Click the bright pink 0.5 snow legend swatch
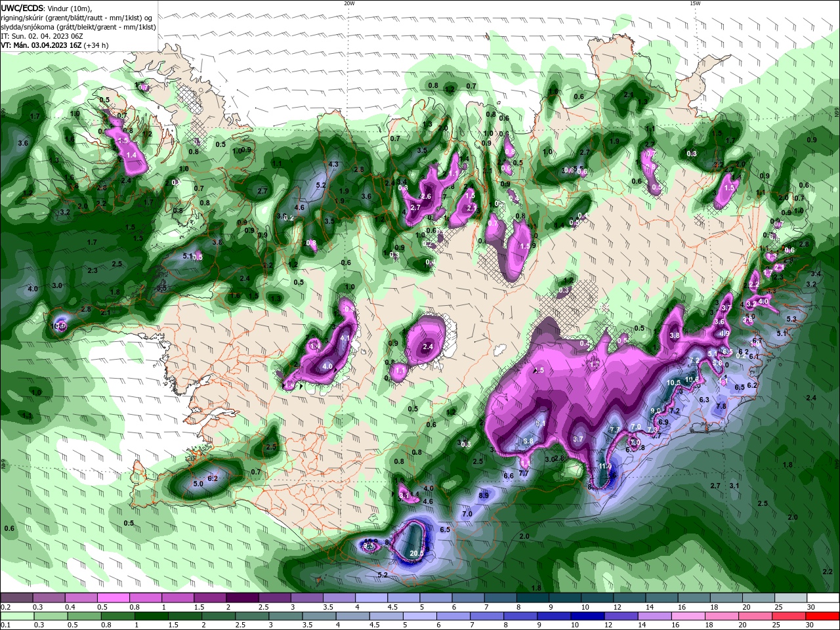The image size is (840, 630). click(113, 598)
